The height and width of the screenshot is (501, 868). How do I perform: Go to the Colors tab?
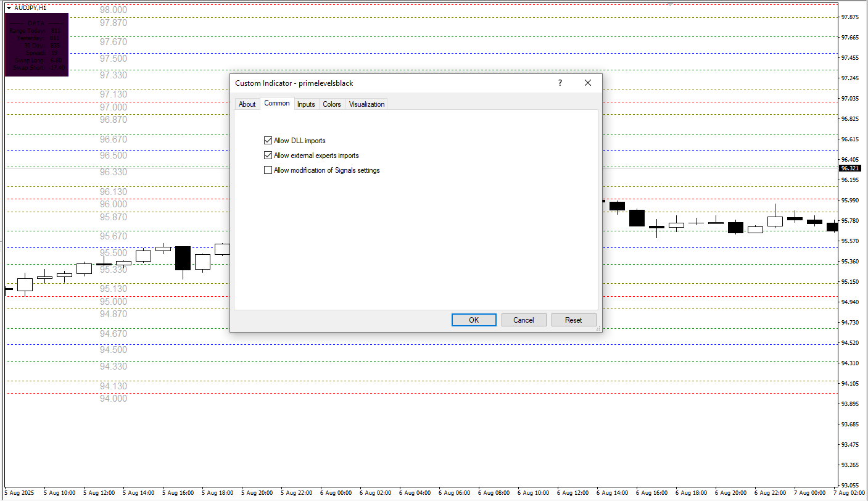pyautogui.click(x=331, y=104)
